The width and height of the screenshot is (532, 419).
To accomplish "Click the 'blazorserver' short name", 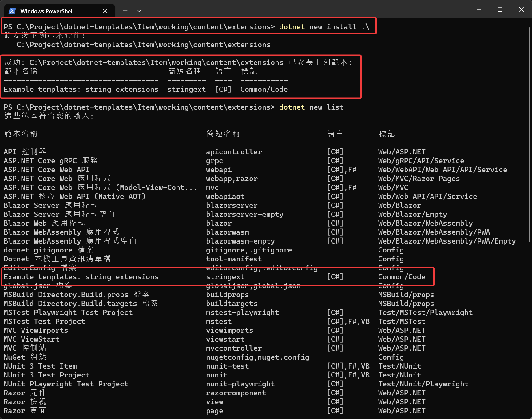I will pos(232,205).
